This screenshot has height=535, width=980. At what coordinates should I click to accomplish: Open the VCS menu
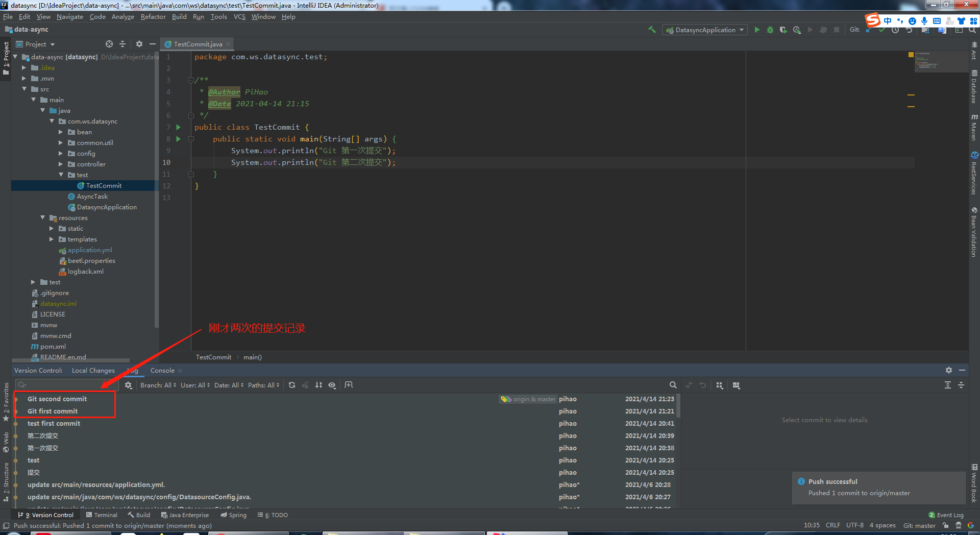point(239,16)
